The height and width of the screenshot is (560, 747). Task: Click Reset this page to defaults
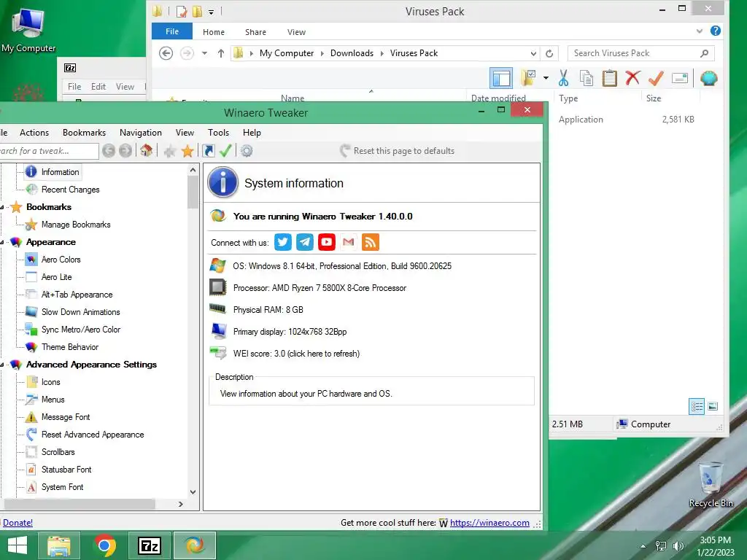click(x=398, y=151)
